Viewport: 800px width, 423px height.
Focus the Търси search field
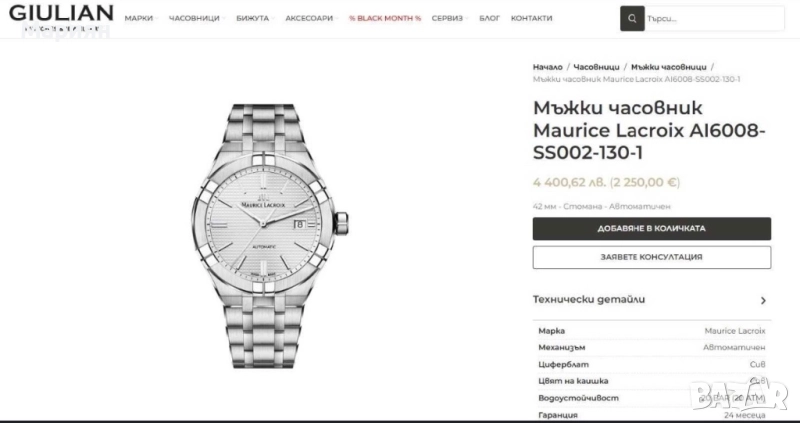[x=714, y=19]
